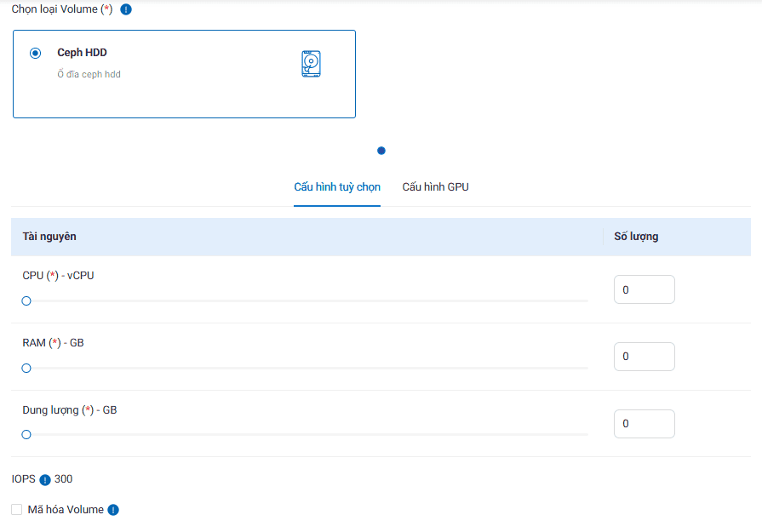Click the CPU quantity input field
Screen dimensions: 762x532
pos(644,289)
